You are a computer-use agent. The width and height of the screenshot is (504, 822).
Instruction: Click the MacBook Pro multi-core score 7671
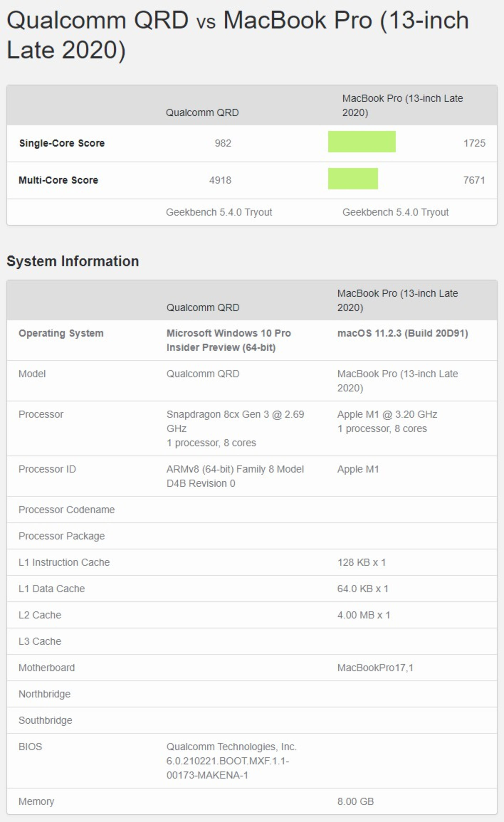[x=474, y=181]
